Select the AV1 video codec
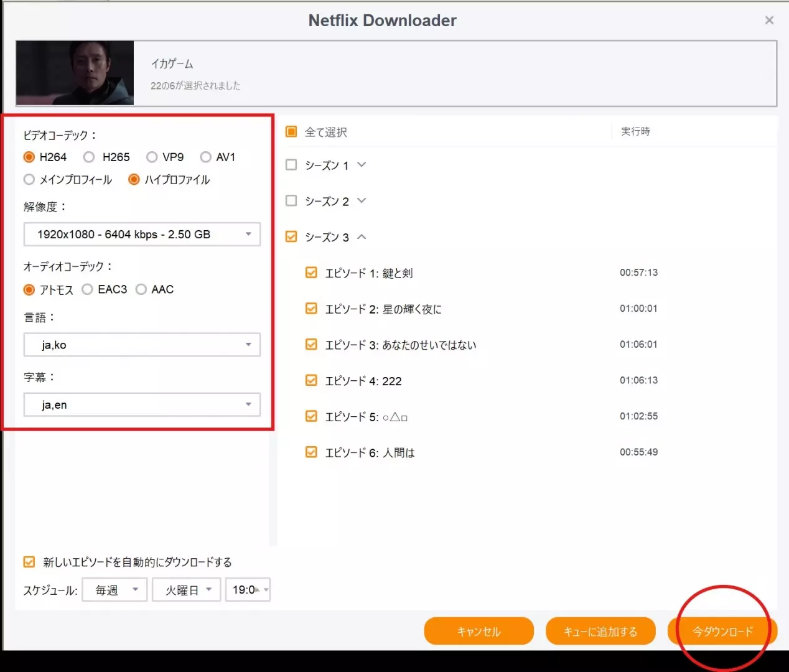Viewport: 789px width, 672px height. [x=206, y=157]
